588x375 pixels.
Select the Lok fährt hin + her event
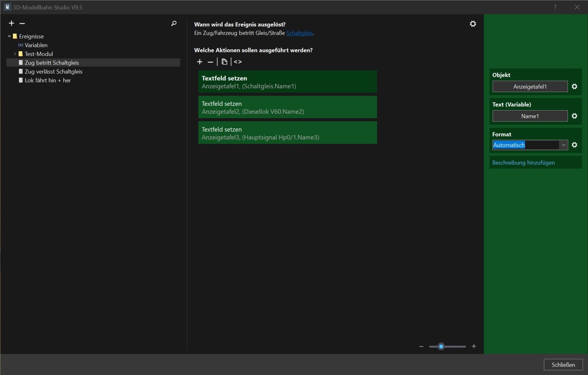coord(48,80)
